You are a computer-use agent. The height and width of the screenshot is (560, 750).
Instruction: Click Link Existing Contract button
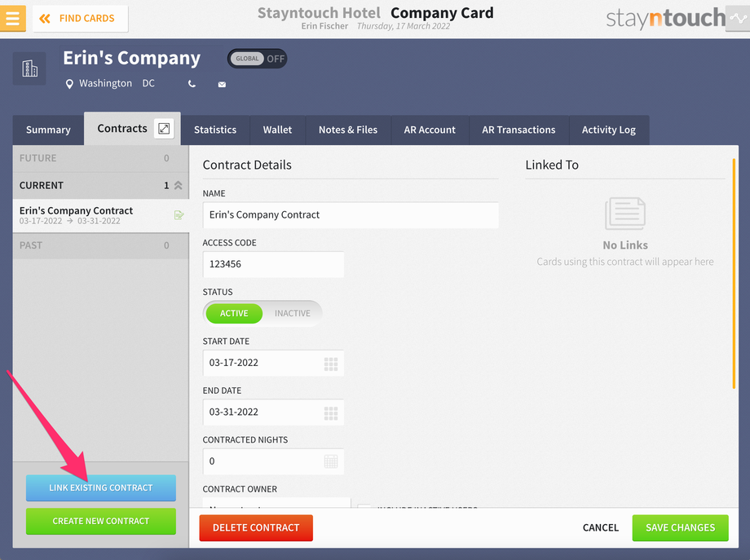click(x=101, y=487)
